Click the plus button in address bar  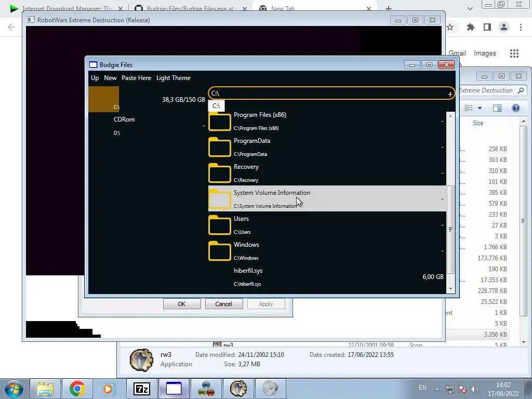coord(450,95)
